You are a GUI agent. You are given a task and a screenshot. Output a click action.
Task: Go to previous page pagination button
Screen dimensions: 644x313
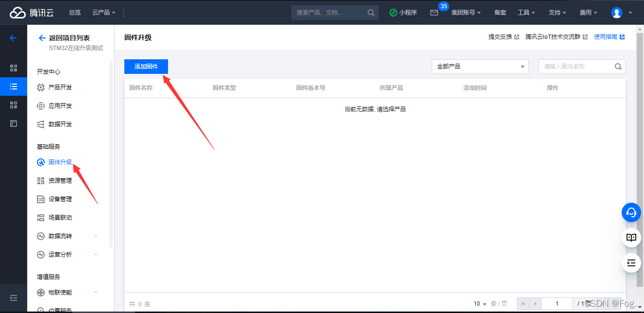pyautogui.click(x=535, y=304)
